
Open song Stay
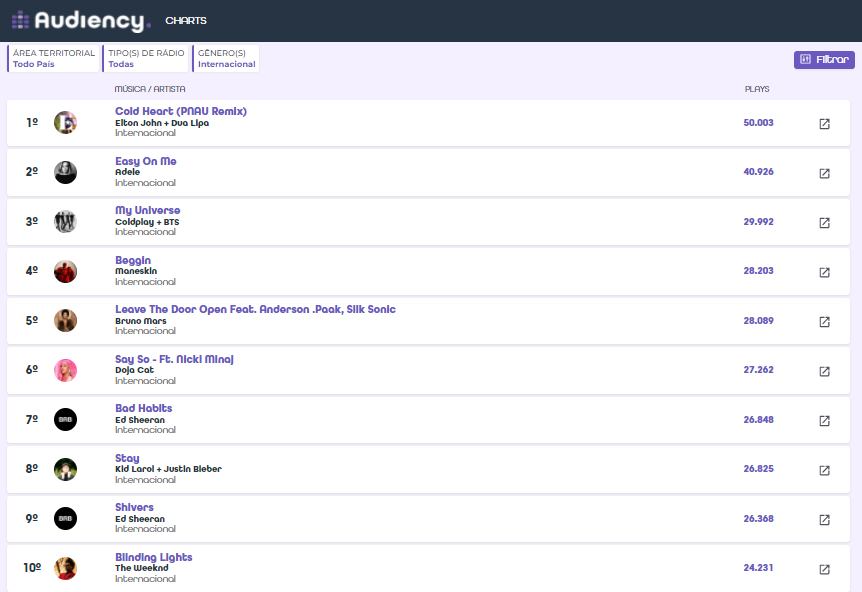127,458
